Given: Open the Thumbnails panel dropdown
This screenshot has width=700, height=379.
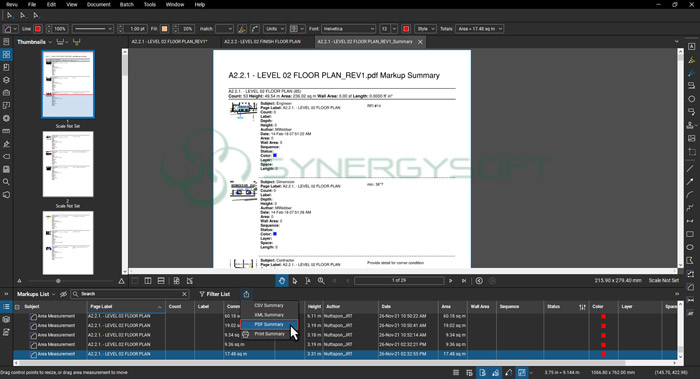Looking at the screenshot, I should (x=50, y=42).
